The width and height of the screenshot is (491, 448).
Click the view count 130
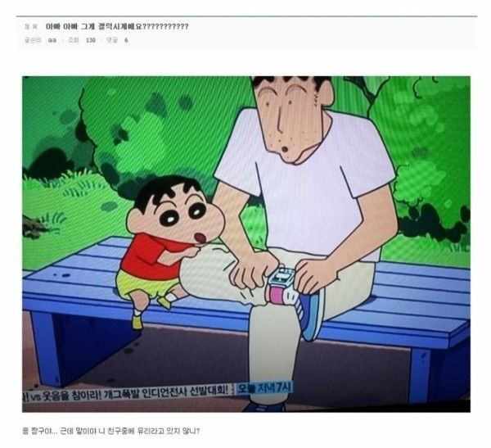(x=91, y=40)
